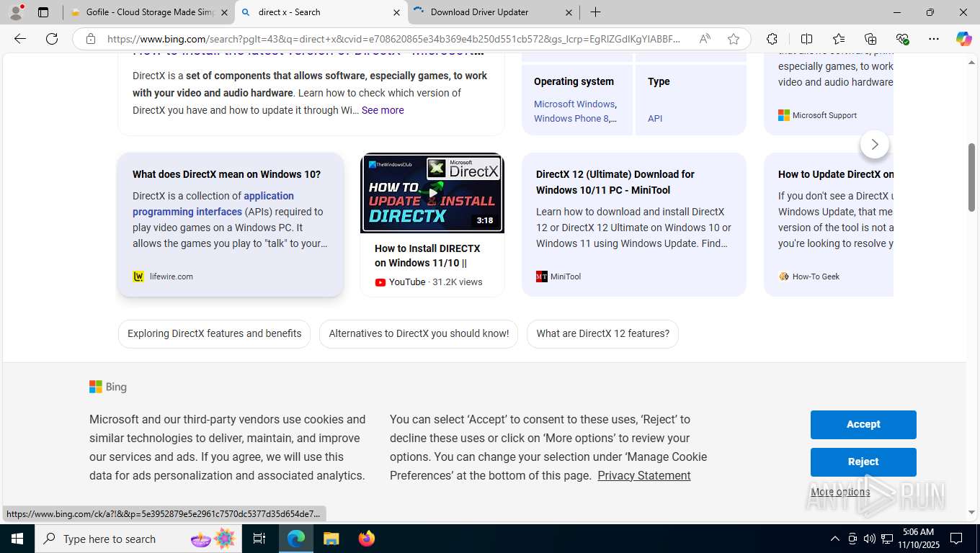Show hidden system tray icons

[834, 539]
